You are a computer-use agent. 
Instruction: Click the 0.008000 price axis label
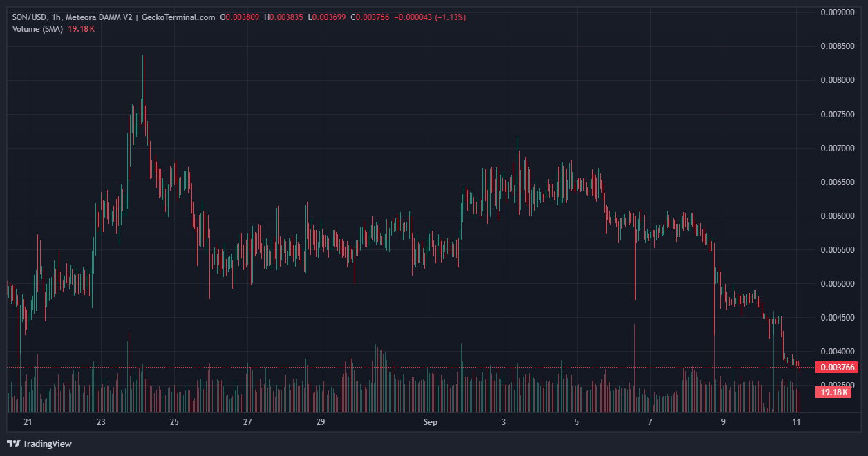click(837, 80)
